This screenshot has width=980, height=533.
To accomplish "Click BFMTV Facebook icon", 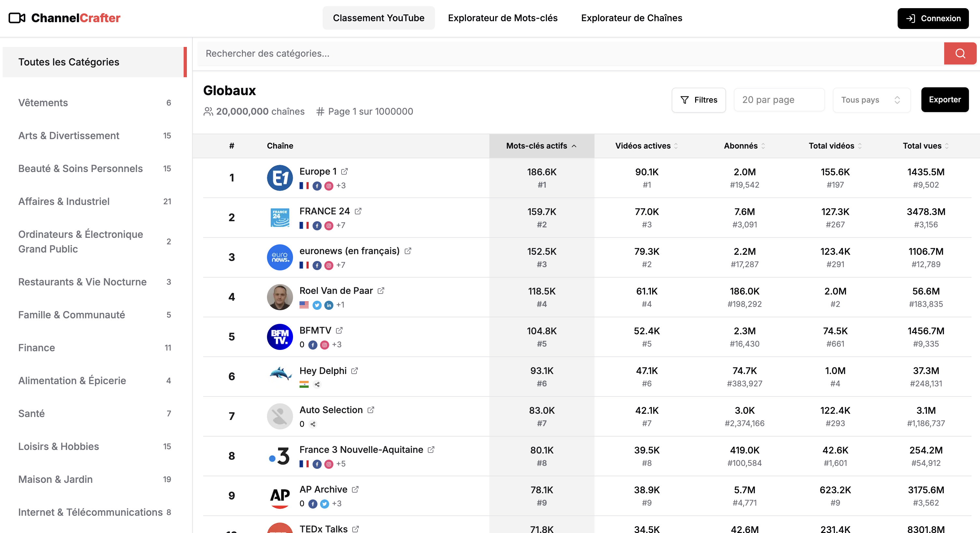I will pyautogui.click(x=313, y=345).
